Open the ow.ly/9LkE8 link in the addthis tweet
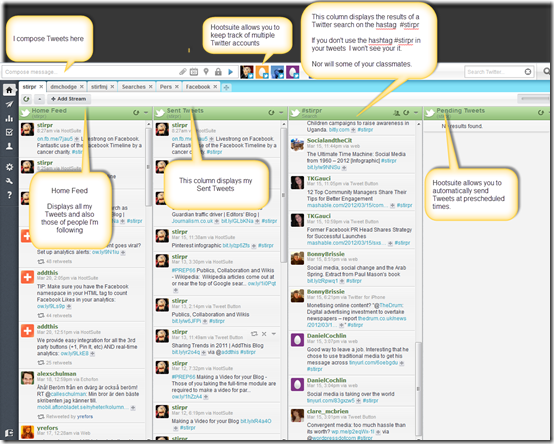The width and height of the screenshot is (554, 444). (74, 353)
